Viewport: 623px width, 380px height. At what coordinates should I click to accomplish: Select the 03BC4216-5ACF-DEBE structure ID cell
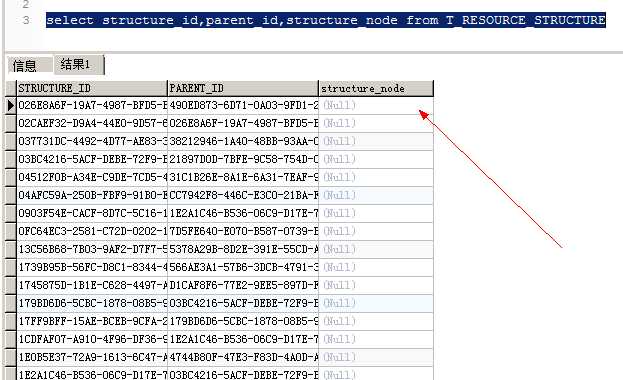(x=92, y=159)
